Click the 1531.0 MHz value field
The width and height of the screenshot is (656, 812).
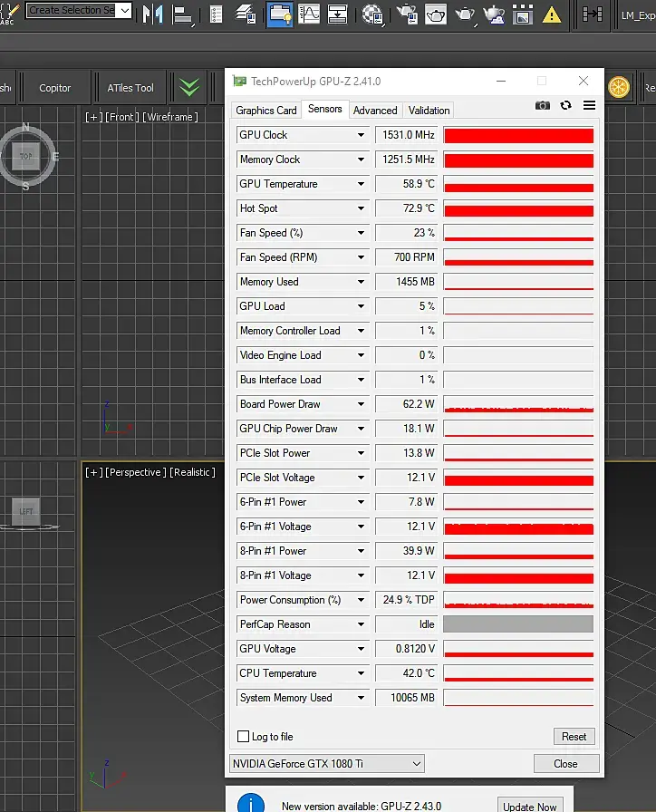pos(407,135)
